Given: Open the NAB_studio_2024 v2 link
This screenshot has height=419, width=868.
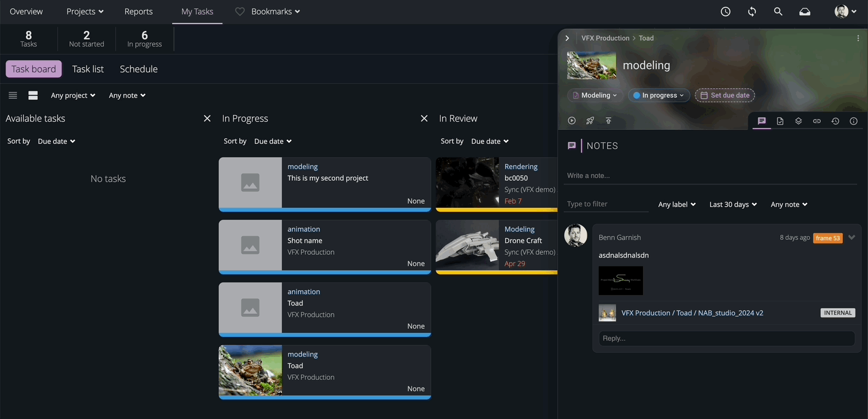Looking at the screenshot, I should point(692,313).
